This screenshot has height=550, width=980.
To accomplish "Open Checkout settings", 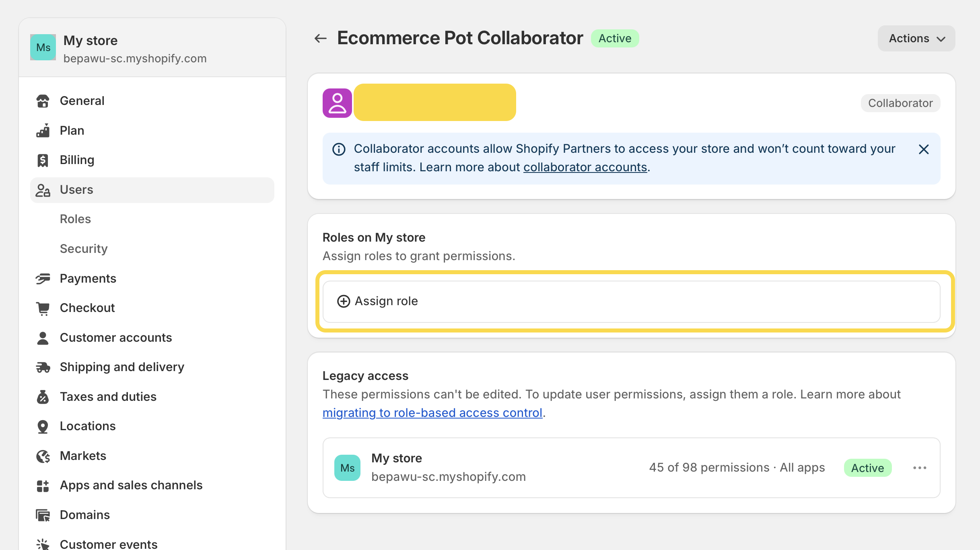I will pyautogui.click(x=152, y=308).
